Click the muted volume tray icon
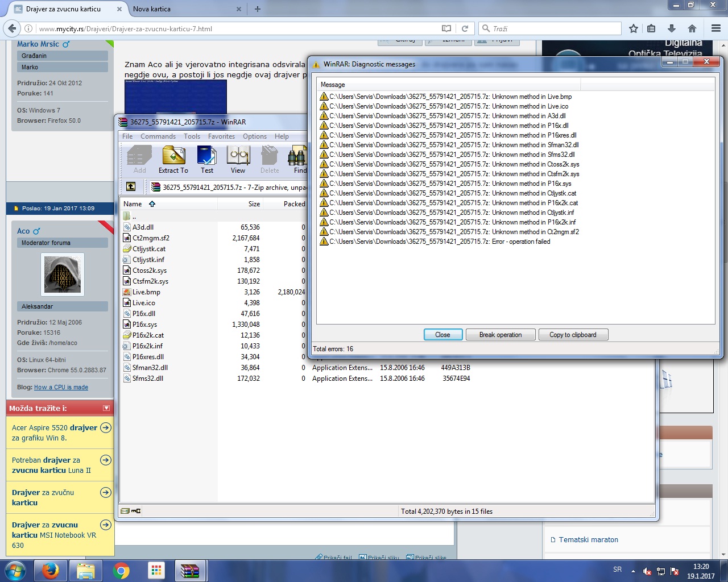The width and height of the screenshot is (728, 582). (x=647, y=571)
